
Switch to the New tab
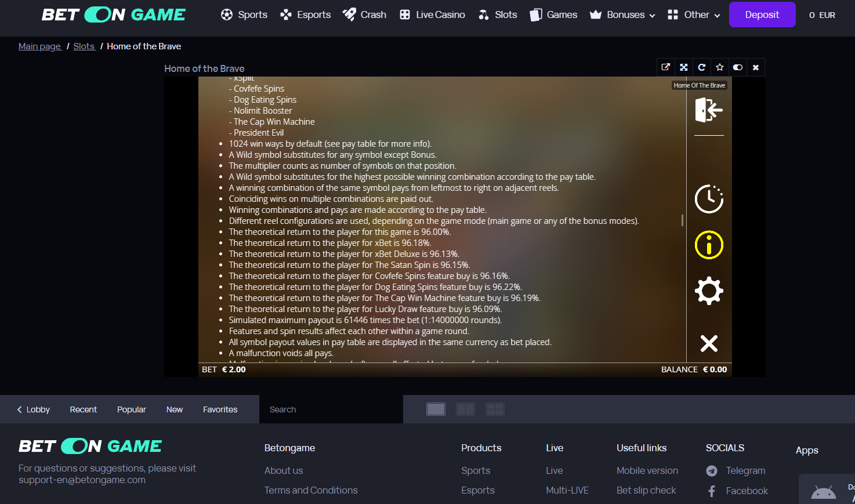(x=175, y=409)
